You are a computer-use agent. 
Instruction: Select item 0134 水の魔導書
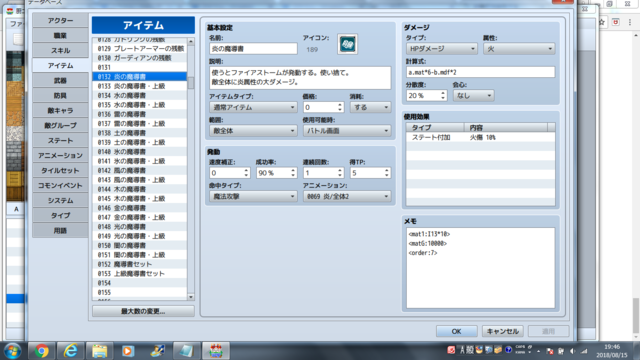tap(140, 96)
